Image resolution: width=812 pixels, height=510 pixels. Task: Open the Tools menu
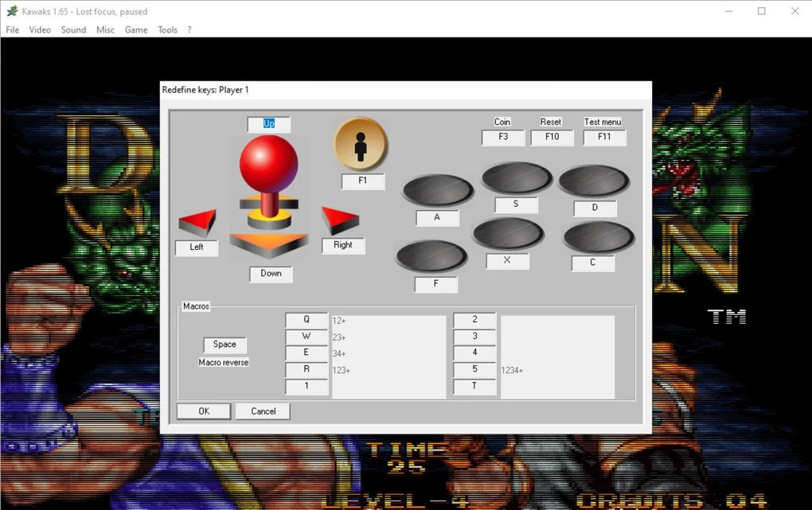(167, 30)
